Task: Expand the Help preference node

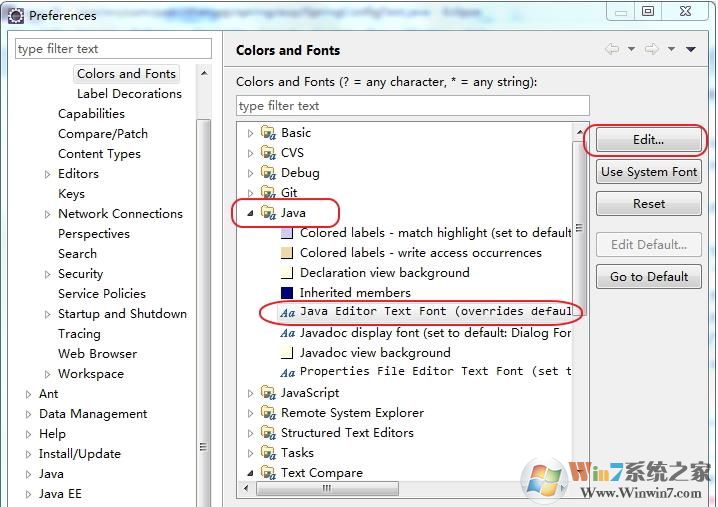Action: pos(28,434)
